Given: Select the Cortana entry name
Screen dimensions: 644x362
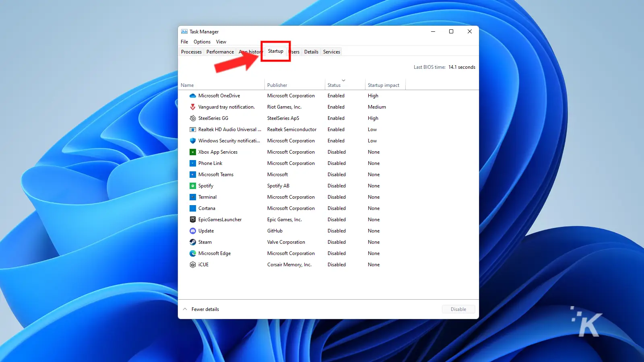Looking at the screenshot, I should click(207, 208).
